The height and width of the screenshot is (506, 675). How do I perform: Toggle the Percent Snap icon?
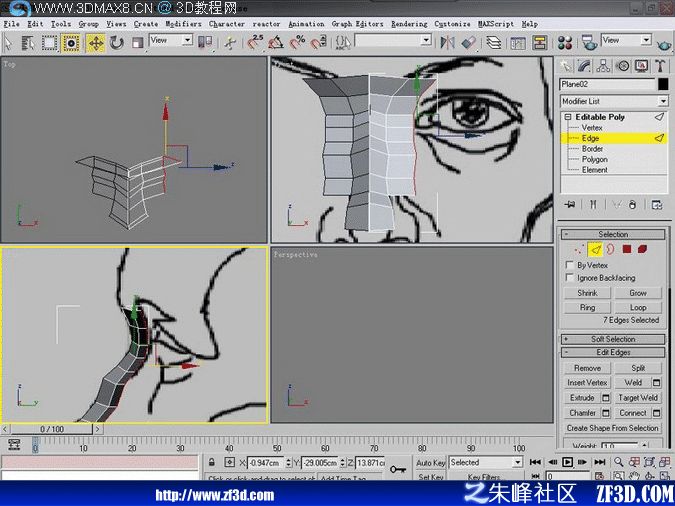[297, 42]
